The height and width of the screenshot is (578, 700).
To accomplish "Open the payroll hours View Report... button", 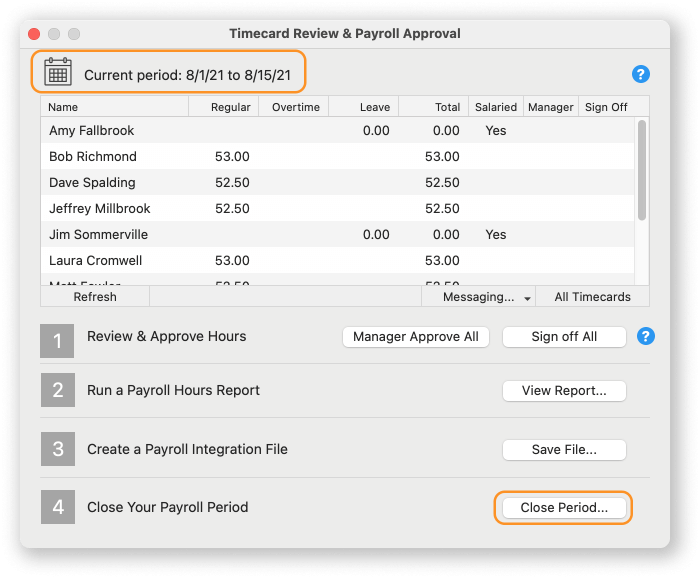I will click(x=564, y=391).
